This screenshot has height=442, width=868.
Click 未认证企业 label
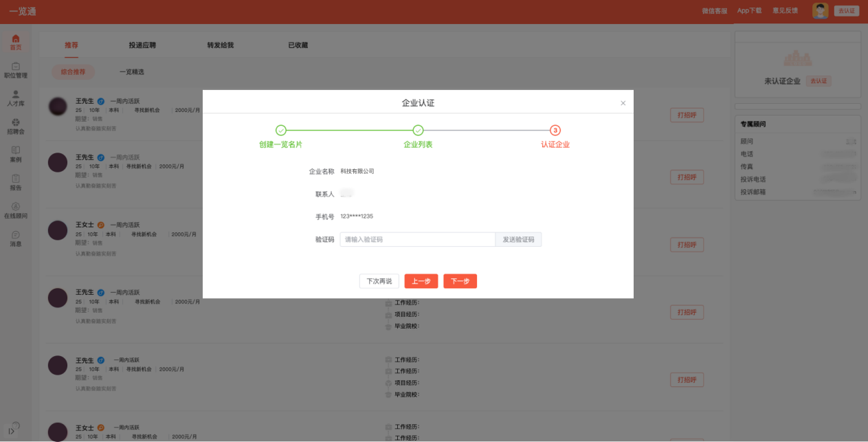[783, 81]
